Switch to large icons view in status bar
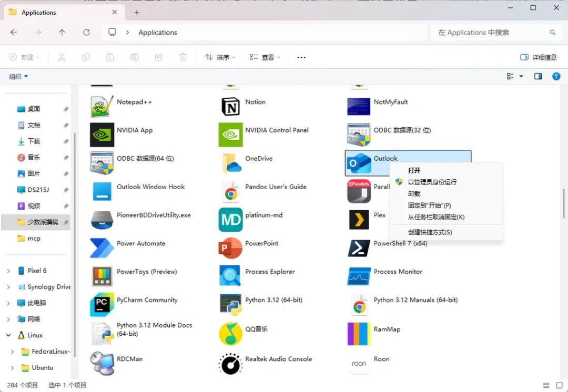This screenshot has height=392, width=568. (559, 385)
